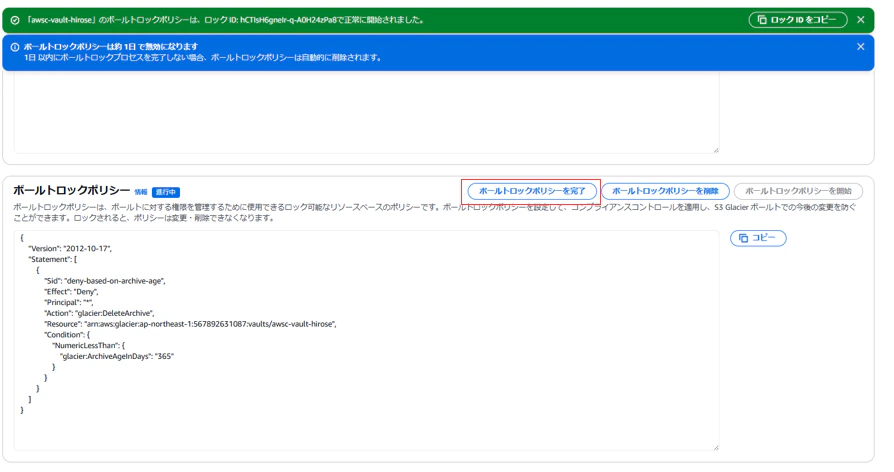Click the "Effect": "Deny" line

[x=71, y=292]
